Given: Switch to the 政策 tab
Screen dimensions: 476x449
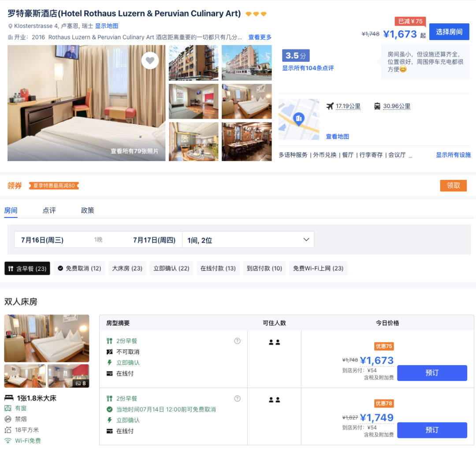Looking at the screenshot, I should [87, 210].
